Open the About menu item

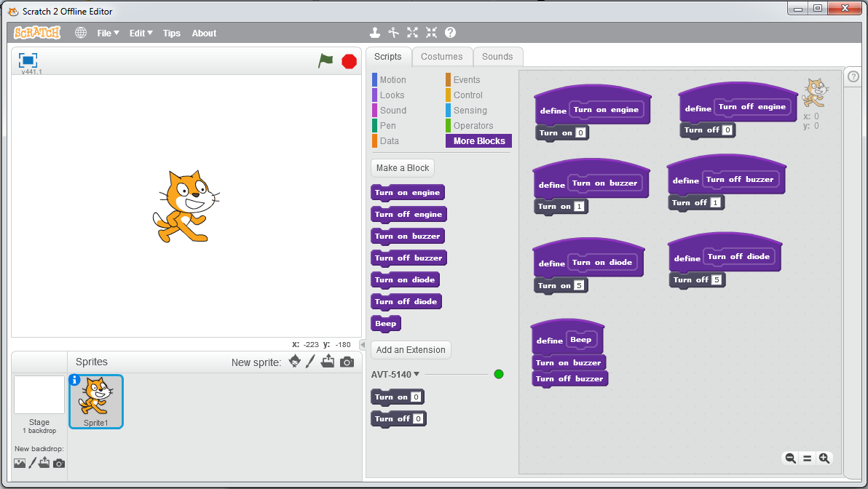(x=205, y=33)
